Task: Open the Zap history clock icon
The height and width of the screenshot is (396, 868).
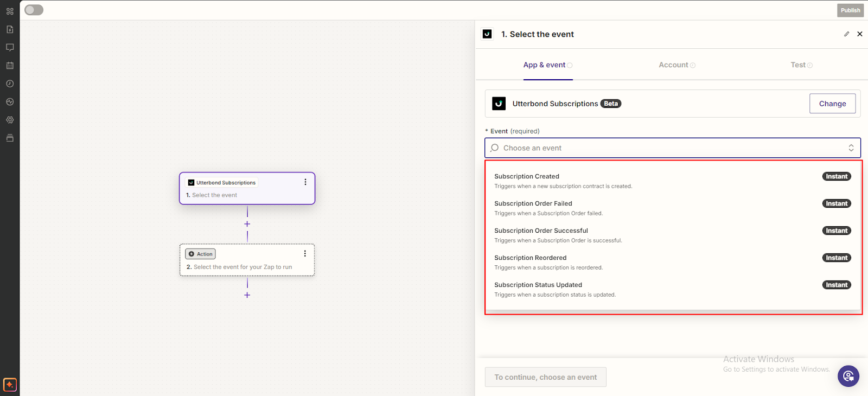Action: coord(10,84)
